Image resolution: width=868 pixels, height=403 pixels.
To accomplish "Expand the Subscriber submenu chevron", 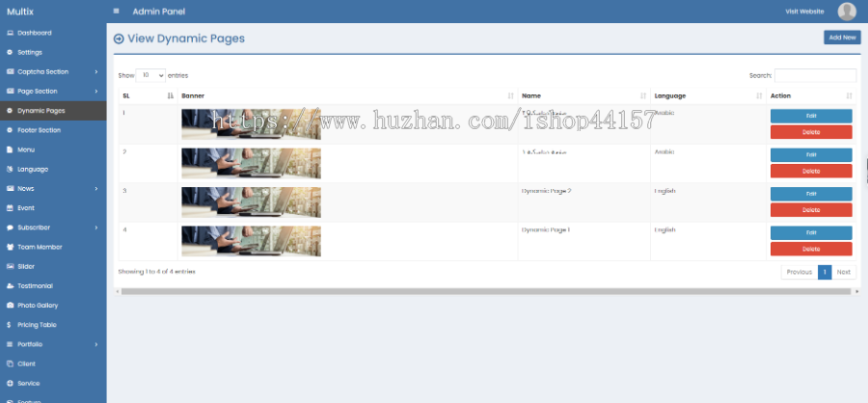I will (x=96, y=228).
